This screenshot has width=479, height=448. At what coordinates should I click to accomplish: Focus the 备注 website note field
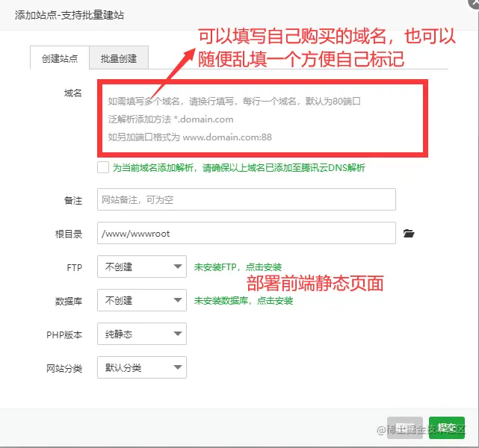(x=247, y=199)
